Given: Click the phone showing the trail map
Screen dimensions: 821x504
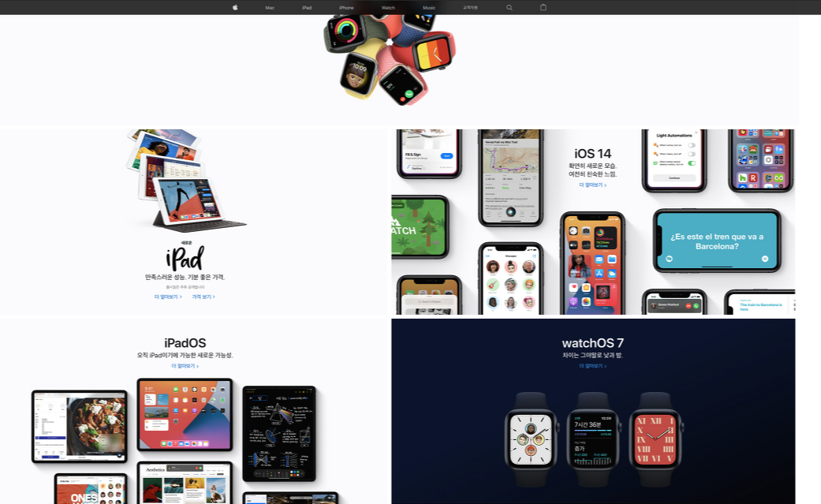Looking at the screenshot, I should [510, 178].
